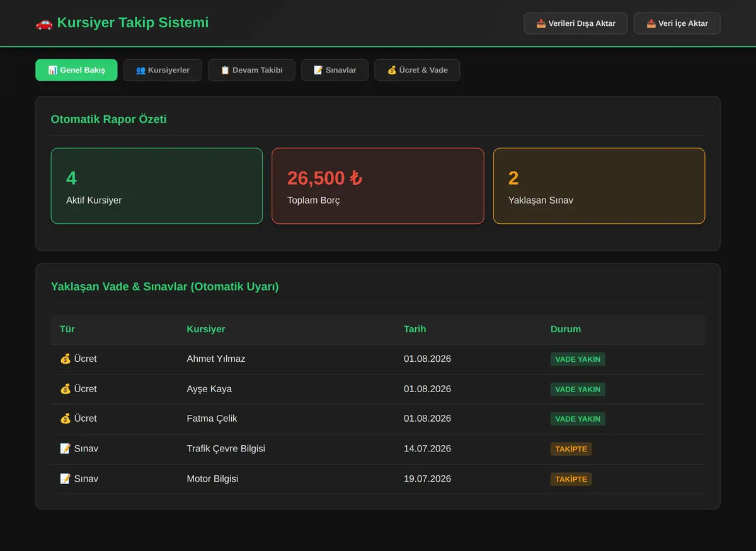Select the Aktif Kursiyer summary card

point(157,186)
